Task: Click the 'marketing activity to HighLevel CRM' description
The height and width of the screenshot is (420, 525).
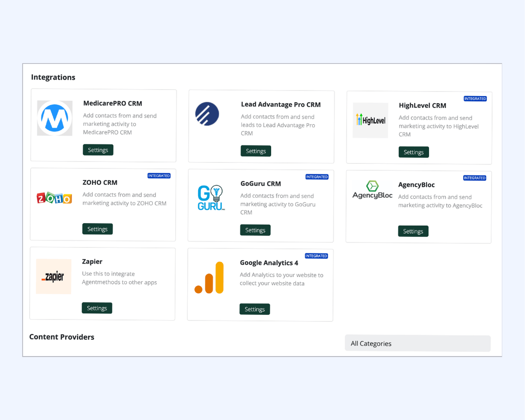Action: pos(439,126)
